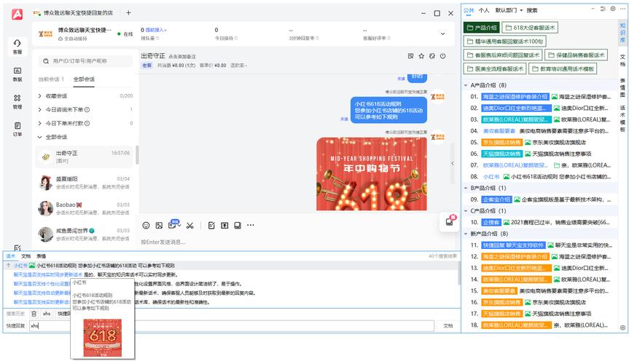Click the xhs search history chip
This screenshot has width=632, height=364.
tap(47, 314)
